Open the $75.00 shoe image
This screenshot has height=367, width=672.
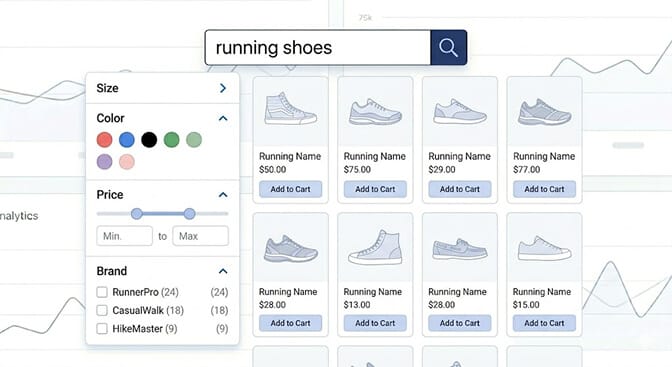click(x=375, y=111)
